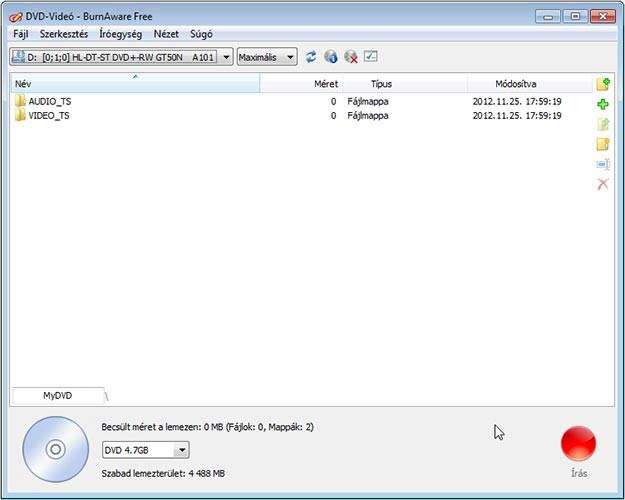
Task: Click the refresh drives icon
Action: click(311, 57)
